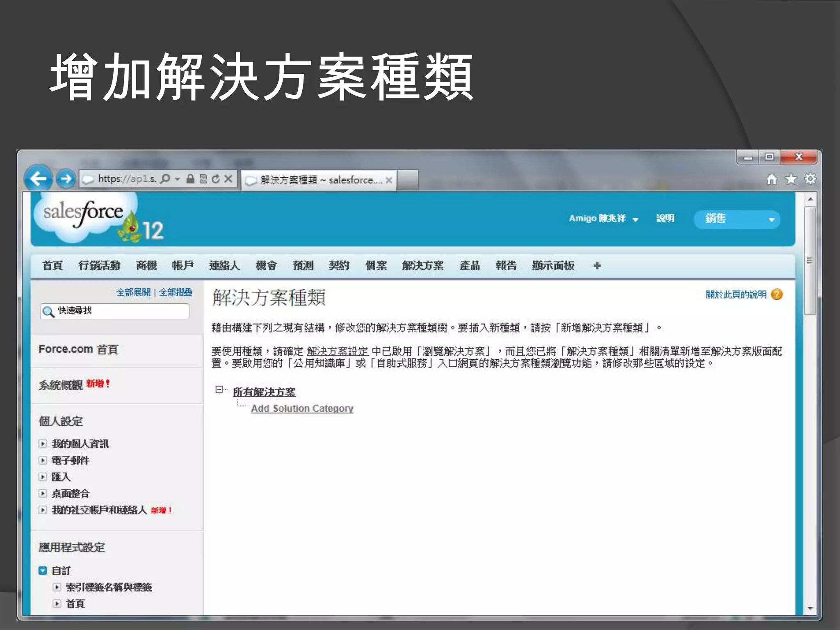Screen dimensions: 840x630
Task: Click in the 快速尋找 search field
Action: (115, 311)
